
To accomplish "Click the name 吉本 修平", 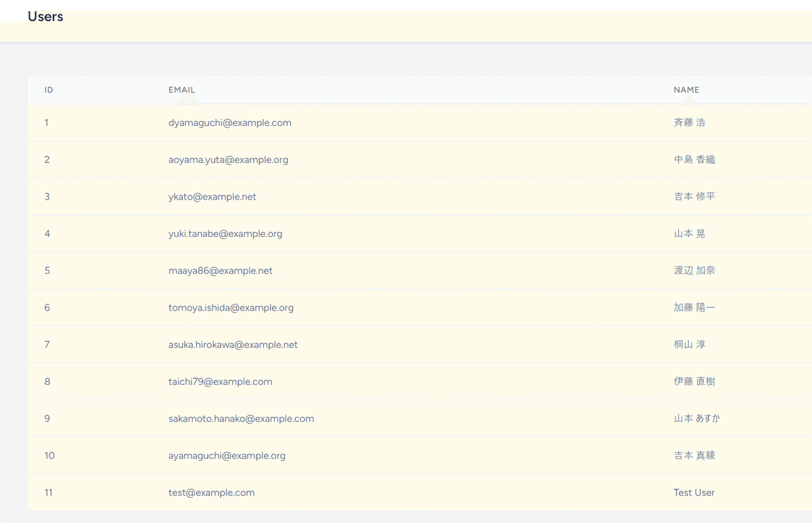I will click(x=694, y=197).
